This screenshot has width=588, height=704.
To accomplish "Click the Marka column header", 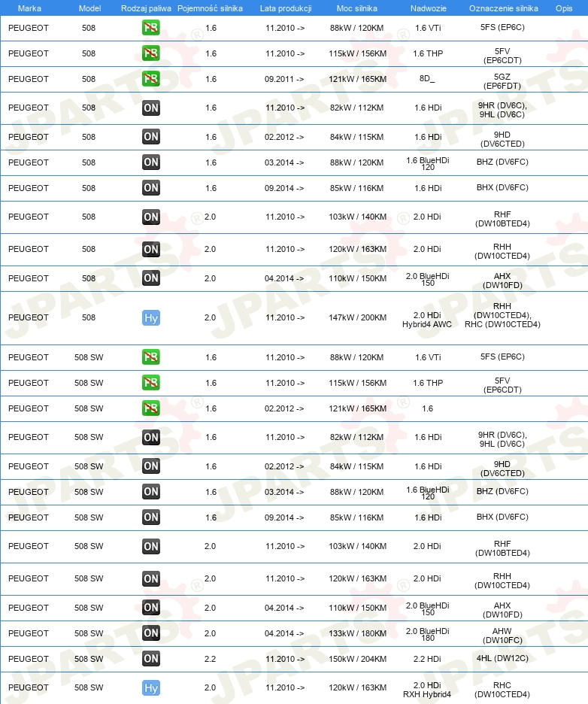I will pos(29,8).
